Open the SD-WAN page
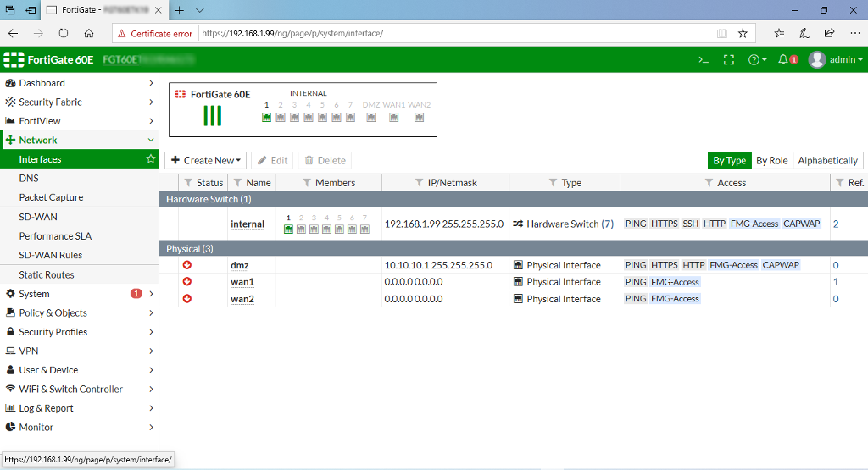Screen dimensions: 868x470 (x=38, y=217)
